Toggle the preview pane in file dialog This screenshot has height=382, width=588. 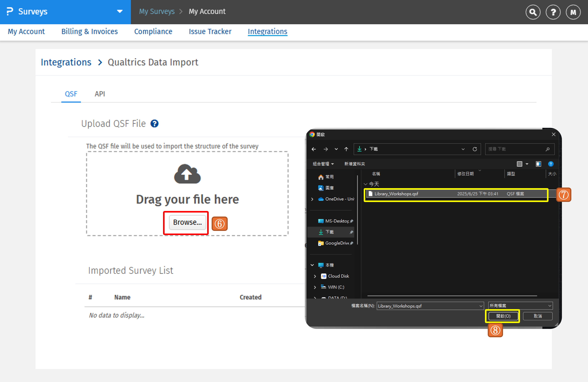[539, 164]
